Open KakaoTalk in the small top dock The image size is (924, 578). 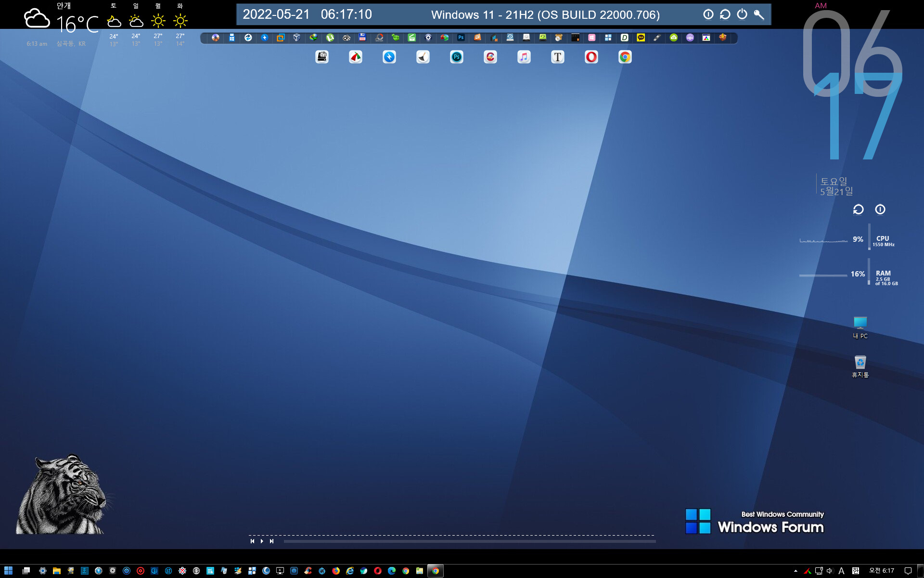(641, 38)
